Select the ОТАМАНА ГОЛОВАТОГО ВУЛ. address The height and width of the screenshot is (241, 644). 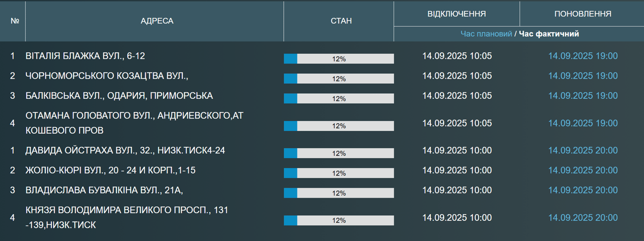(x=134, y=123)
